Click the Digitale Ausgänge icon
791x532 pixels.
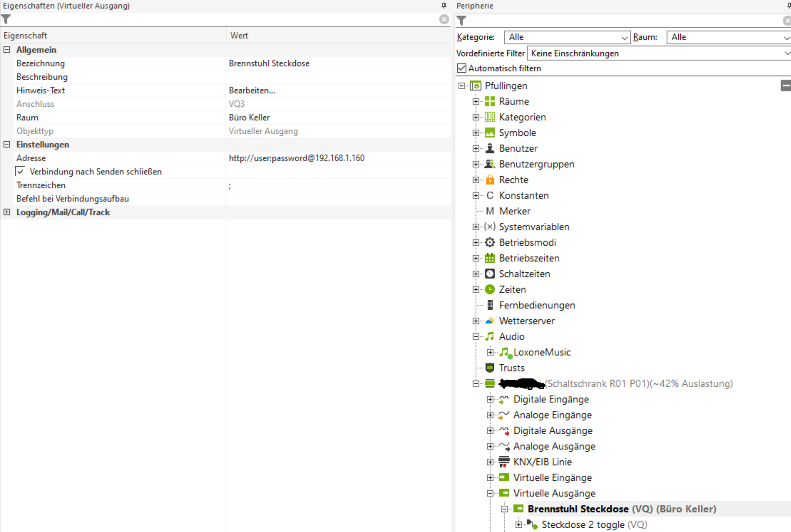504,431
